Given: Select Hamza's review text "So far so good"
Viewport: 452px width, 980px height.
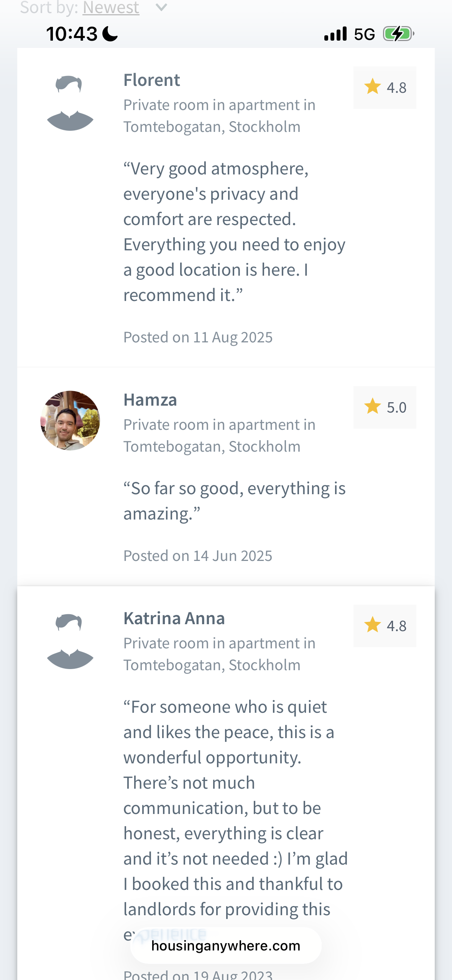Looking at the screenshot, I should (x=235, y=501).
